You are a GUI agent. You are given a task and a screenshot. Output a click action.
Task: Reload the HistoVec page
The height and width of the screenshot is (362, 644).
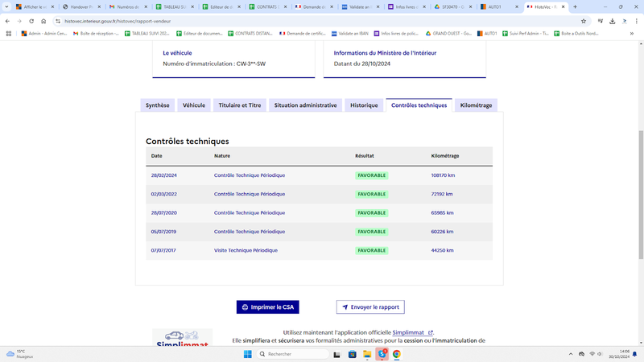pos(31,22)
